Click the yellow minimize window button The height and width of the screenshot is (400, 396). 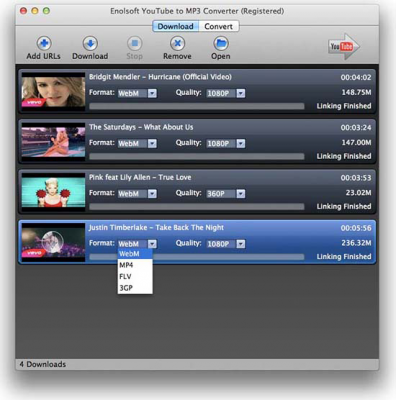pyautogui.click(x=35, y=11)
